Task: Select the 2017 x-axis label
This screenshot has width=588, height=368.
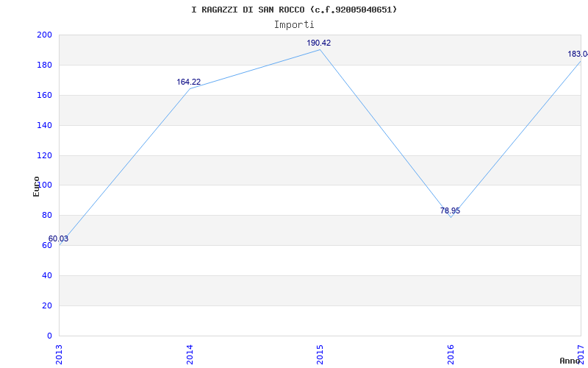Action: click(581, 355)
